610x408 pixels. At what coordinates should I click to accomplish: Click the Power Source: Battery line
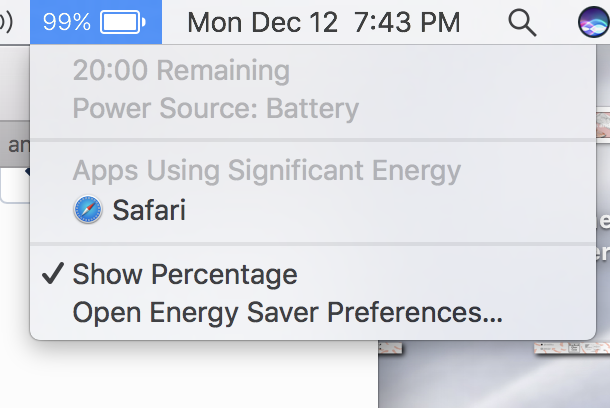pos(216,108)
